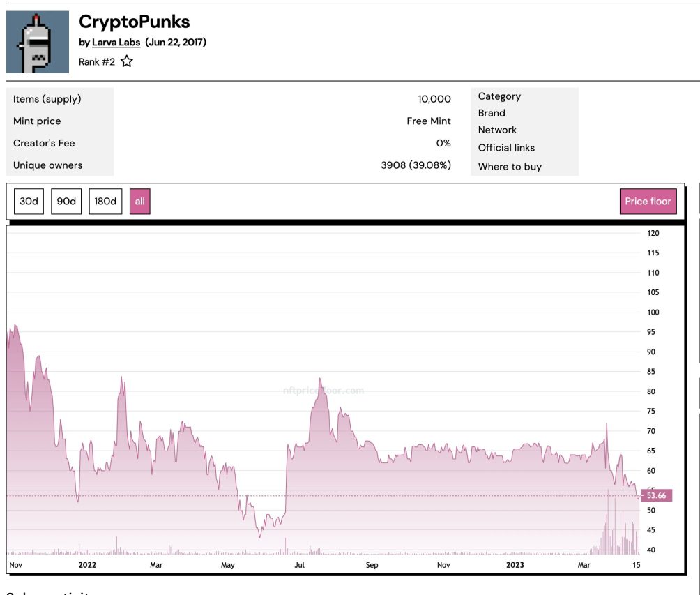Viewport: 700px width, 595px height.
Task: Select the 0% creator fee value
Action: click(x=443, y=143)
